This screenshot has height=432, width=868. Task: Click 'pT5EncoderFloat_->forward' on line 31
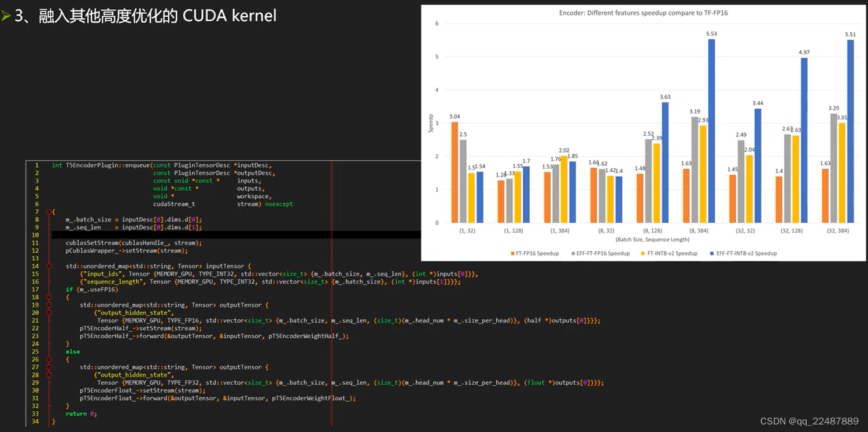[x=124, y=398]
